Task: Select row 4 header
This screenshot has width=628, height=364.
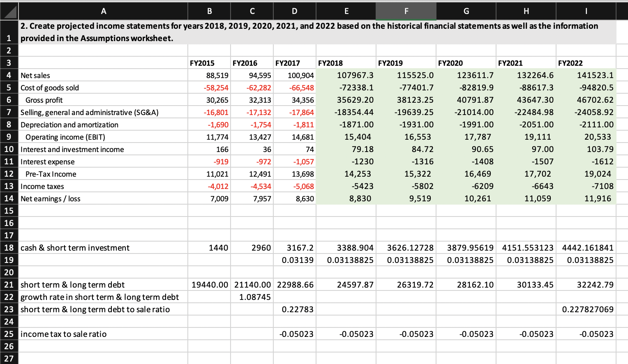Action: coord(9,75)
